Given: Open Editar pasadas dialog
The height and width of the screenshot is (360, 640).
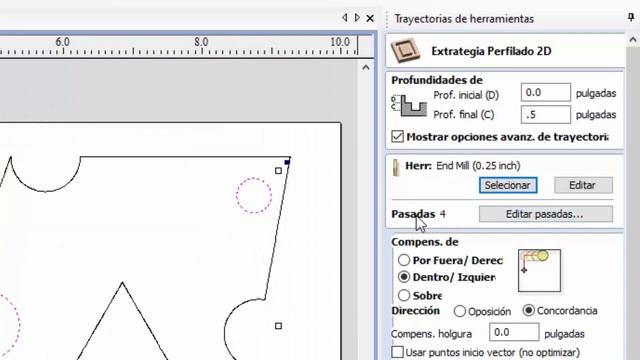Looking at the screenshot, I should point(545,214).
